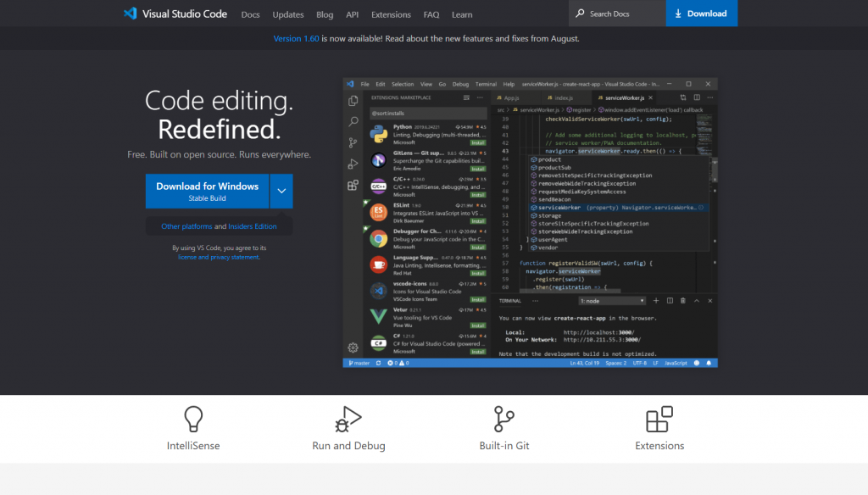The height and width of the screenshot is (495, 868).
Task: Click the master branch status item
Action: point(359,364)
